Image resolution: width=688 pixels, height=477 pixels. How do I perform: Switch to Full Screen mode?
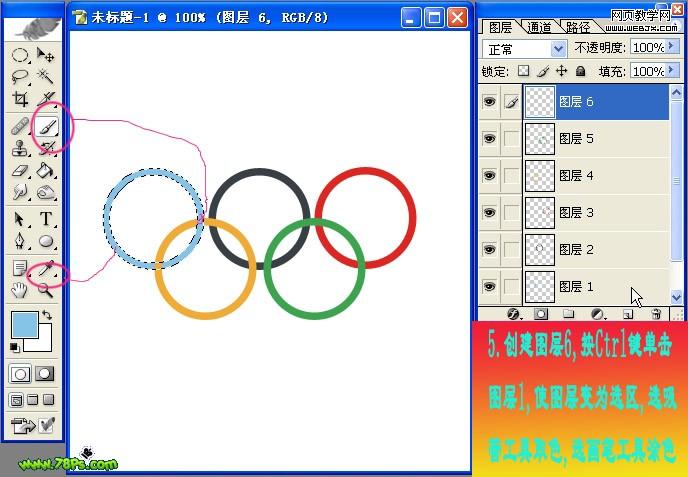[49, 400]
